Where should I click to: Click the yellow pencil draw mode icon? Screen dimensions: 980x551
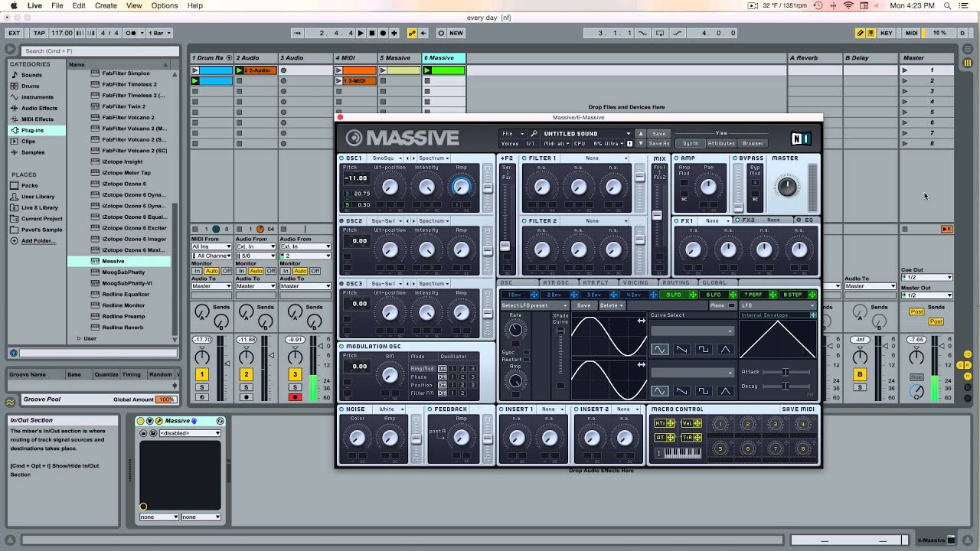point(861,33)
